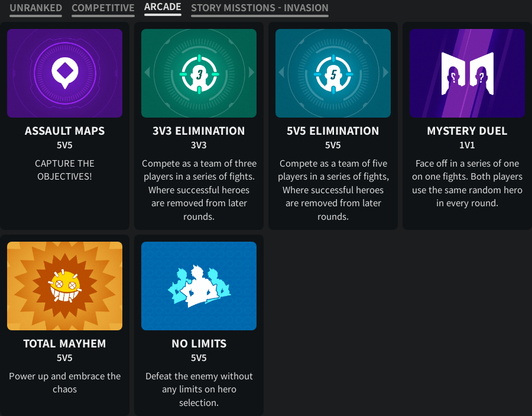Click the 5V5 label under No Limits
The height and width of the screenshot is (416, 532).
[x=199, y=357]
